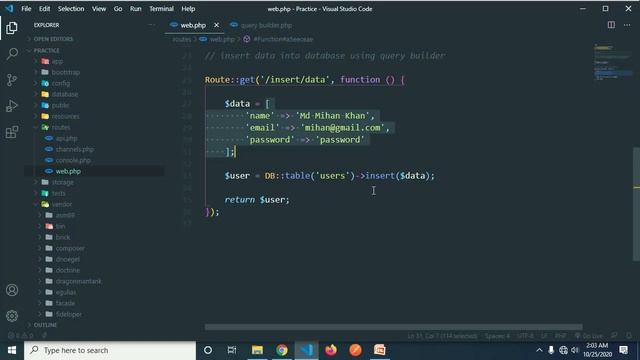
Task: Open the Accounts icon in activity bar
Action: click(x=12, y=290)
